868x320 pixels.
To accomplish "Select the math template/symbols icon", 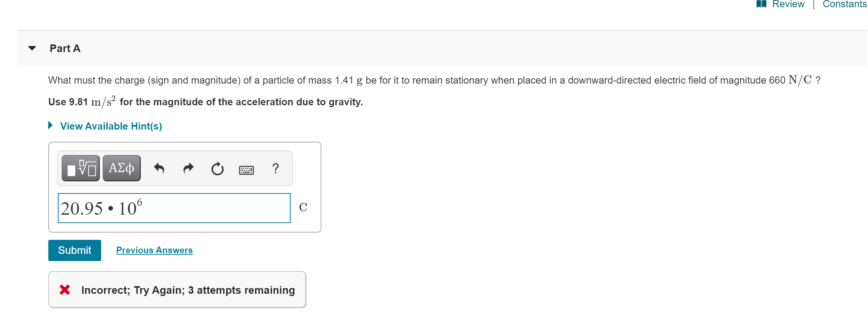I will [80, 168].
